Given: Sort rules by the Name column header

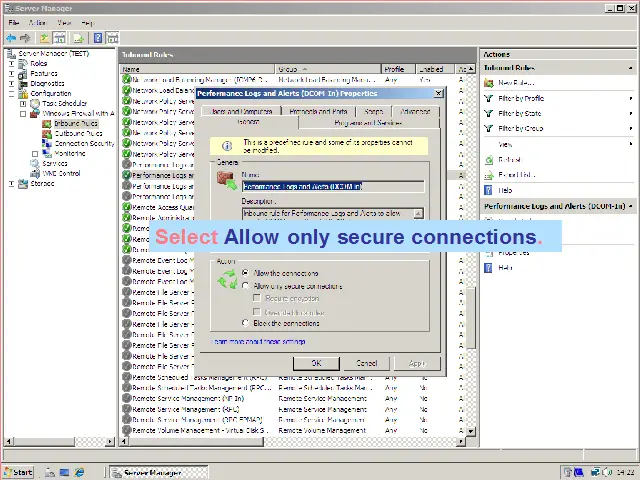Looking at the screenshot, I should pos(198,69).
